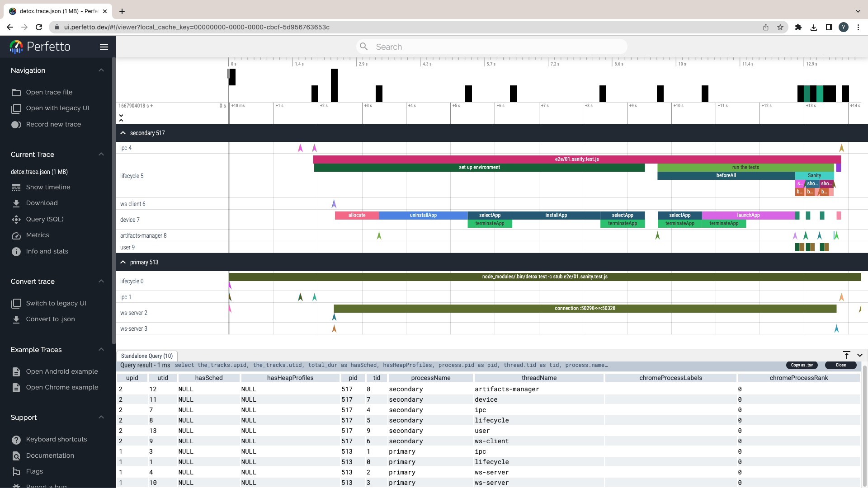Close the query result panel
The height and width of the screenshot is (488, 868).
pos(840,365)
